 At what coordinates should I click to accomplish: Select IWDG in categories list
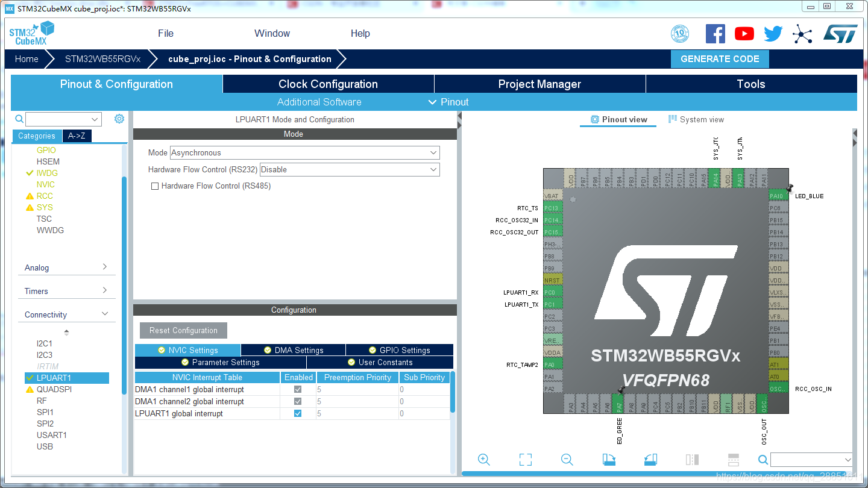(47, 173)
